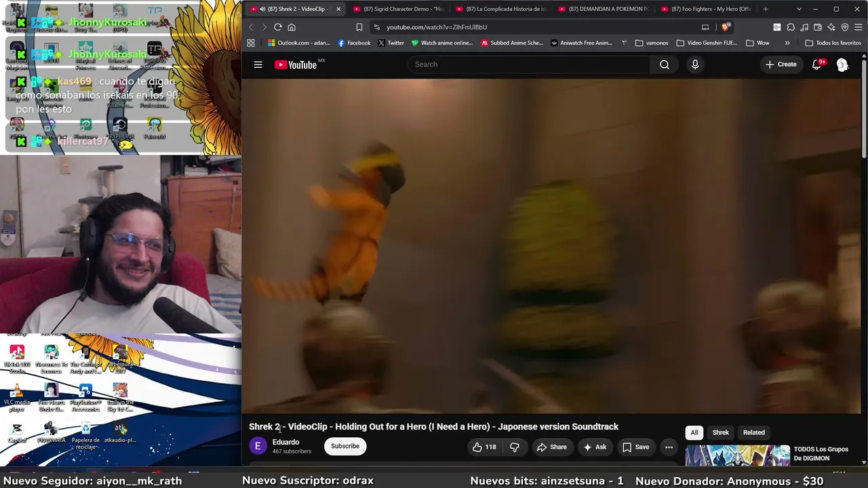Open PRAGMATA desktop shortcut
868x488 pixels.
51,433
